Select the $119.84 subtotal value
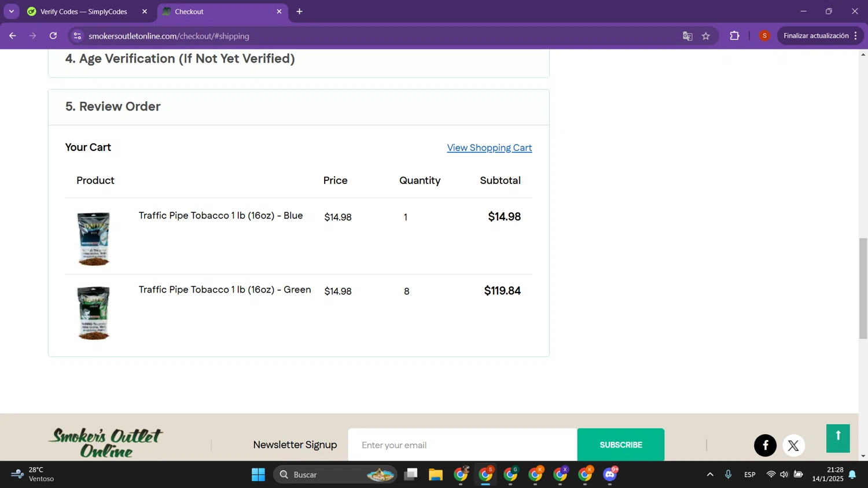 [x=502, y=291]
